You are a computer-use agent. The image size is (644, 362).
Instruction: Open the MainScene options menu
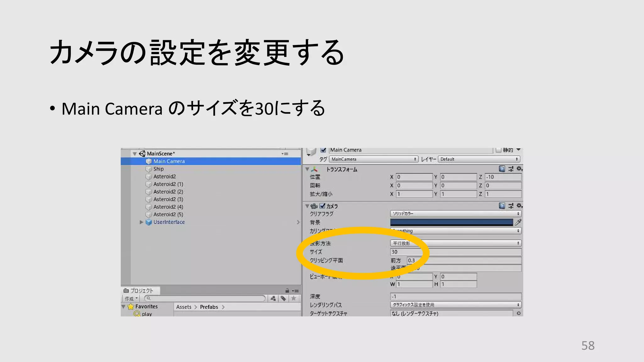[285, 154]
